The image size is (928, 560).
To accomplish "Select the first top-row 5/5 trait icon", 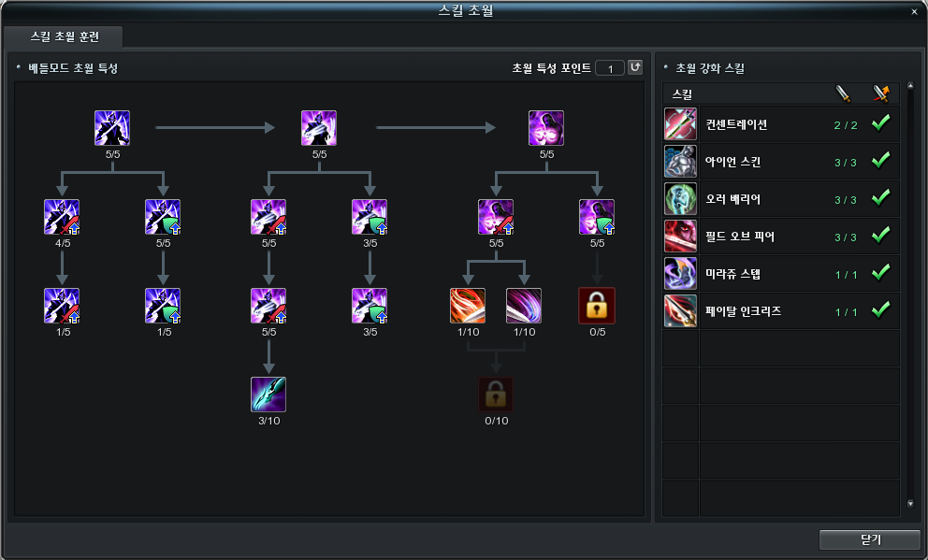I will pos(112,128).
